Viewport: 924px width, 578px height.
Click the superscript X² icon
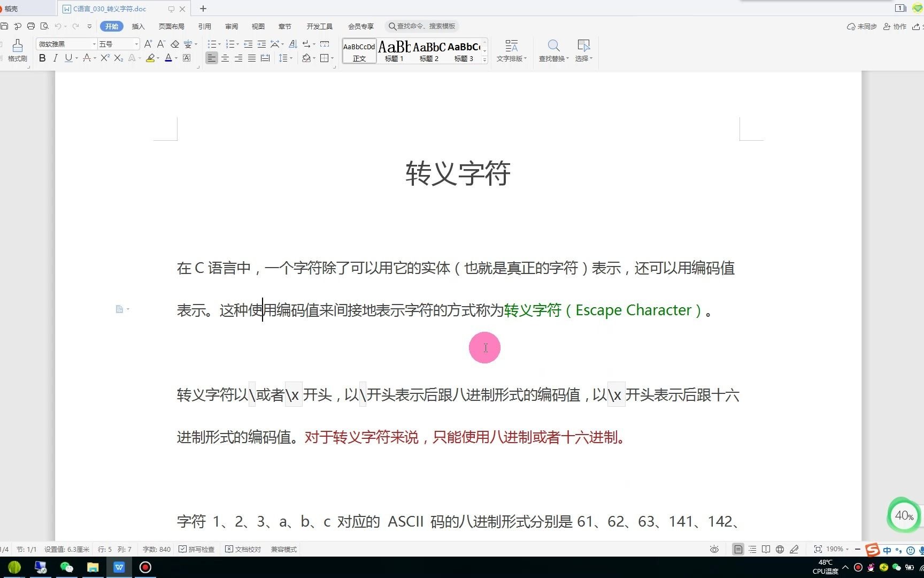click(x=105, y=58)
